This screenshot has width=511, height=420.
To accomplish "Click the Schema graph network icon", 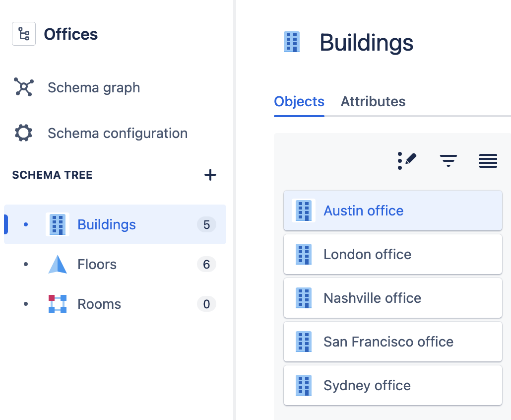I will pyautogui.click(x=24, y=87).
